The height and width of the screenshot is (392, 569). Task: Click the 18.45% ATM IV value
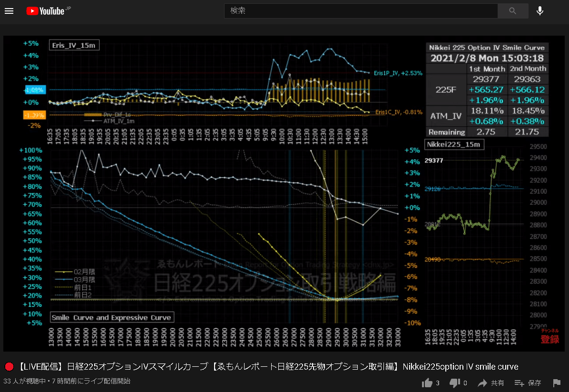(x=528, y=111)
